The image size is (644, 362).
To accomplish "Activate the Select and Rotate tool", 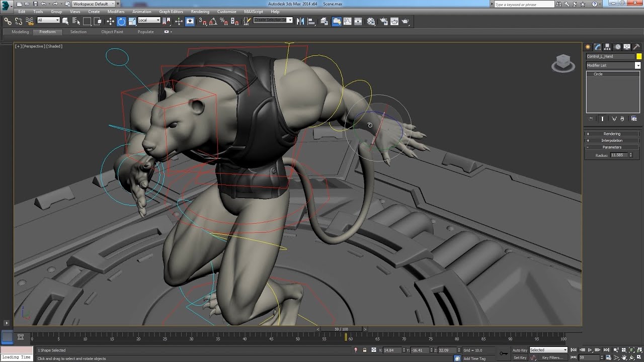I will (121, 21).
